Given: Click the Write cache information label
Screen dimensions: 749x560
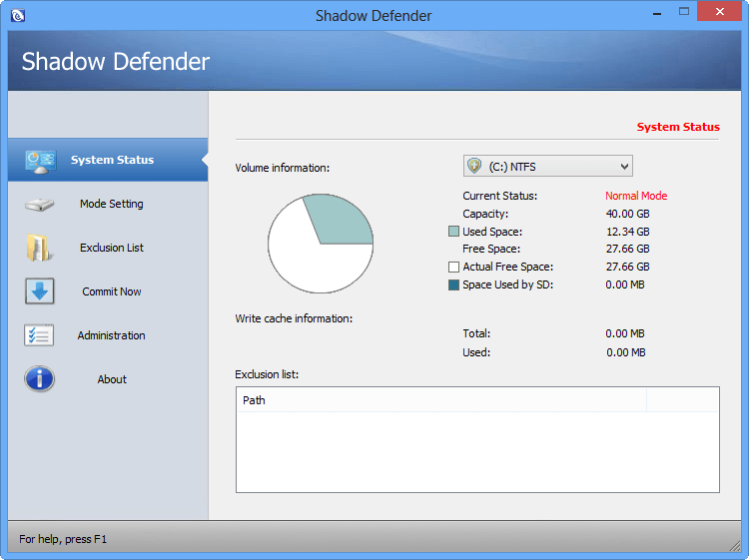Looking at the screenshot, I should [x=294, y=318].
